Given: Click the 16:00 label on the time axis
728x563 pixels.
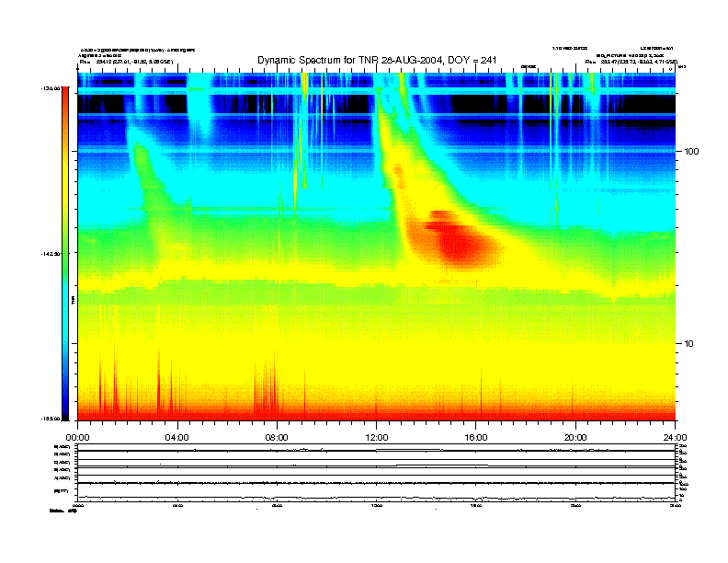Looking at the screenshot, I should pyautogui.click(x=476, y=438).
